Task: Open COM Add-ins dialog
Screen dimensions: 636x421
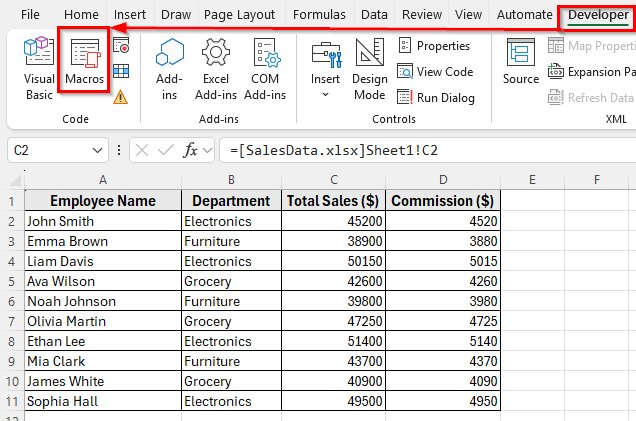Action: [265, 68]
